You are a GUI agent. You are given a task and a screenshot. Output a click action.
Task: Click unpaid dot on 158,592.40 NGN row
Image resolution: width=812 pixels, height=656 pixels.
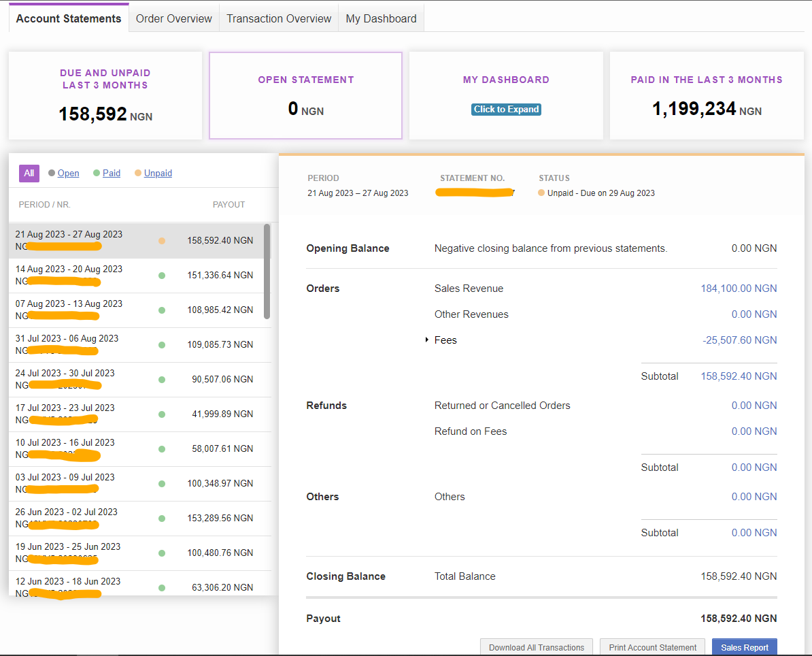[x=162, y=241]
